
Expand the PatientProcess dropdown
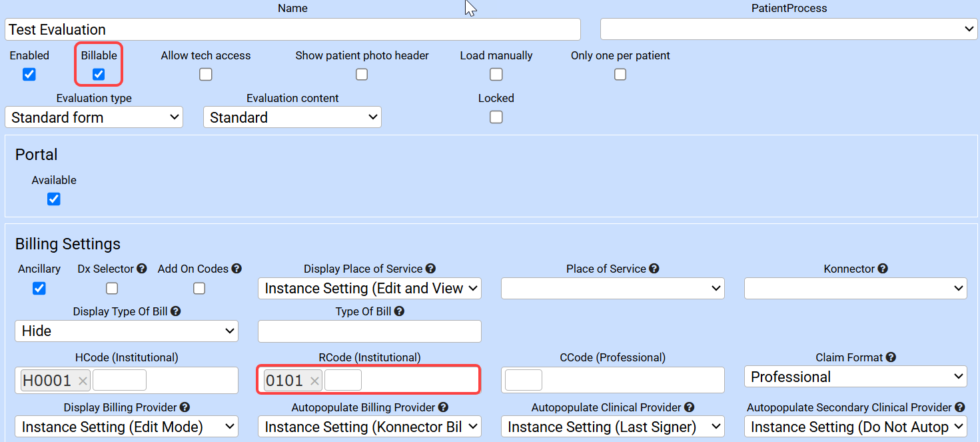789,29
